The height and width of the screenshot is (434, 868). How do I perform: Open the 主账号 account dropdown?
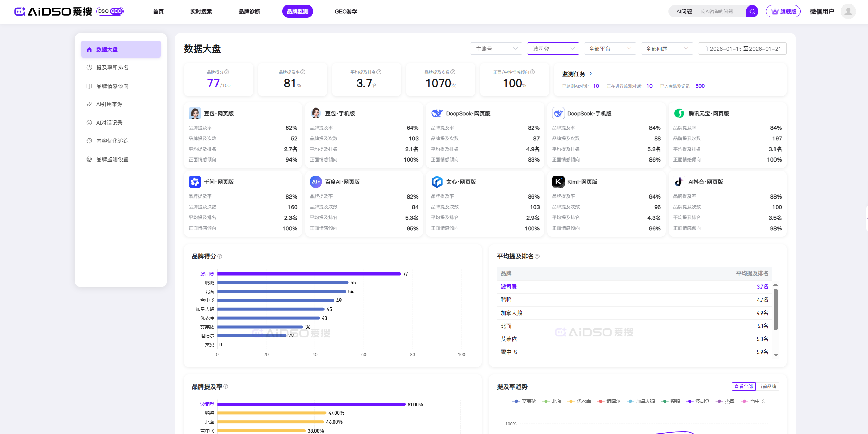(496, 49)
